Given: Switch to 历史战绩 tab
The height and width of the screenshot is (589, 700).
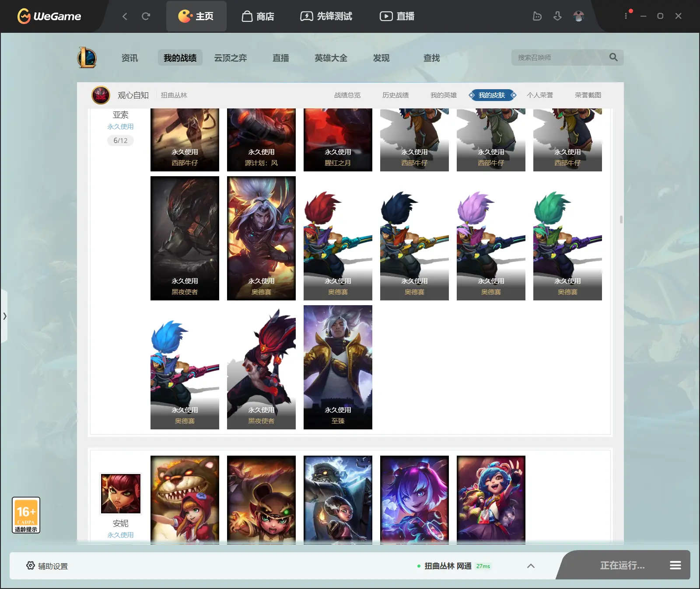Looking at the screenshot, I should [395, 95].
